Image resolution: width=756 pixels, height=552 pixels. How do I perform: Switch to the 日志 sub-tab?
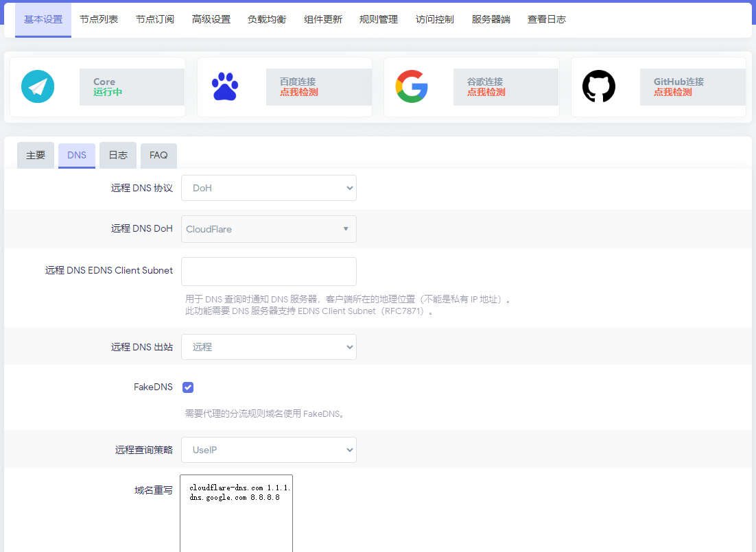[118, 155]
